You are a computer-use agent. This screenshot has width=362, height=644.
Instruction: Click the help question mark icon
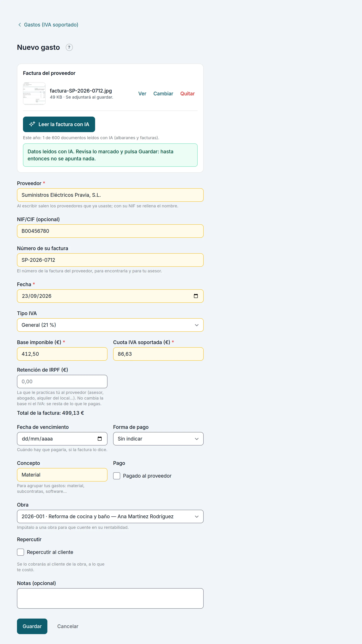[69, 47]
